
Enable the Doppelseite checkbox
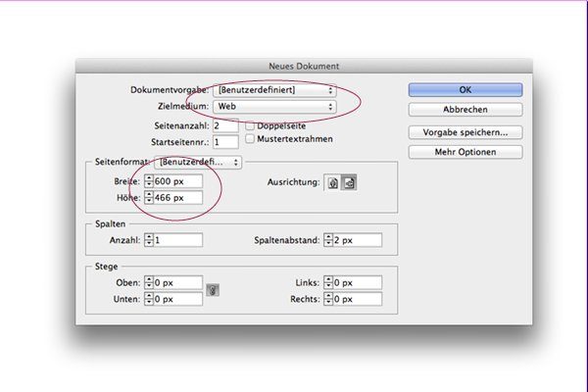(x=250, y=125)
